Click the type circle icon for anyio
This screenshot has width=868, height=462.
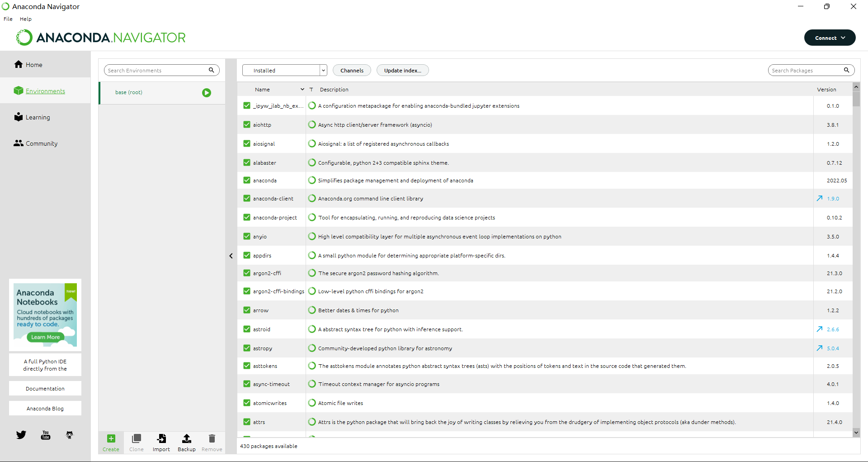pyautogui.click(x=312, y=236)
